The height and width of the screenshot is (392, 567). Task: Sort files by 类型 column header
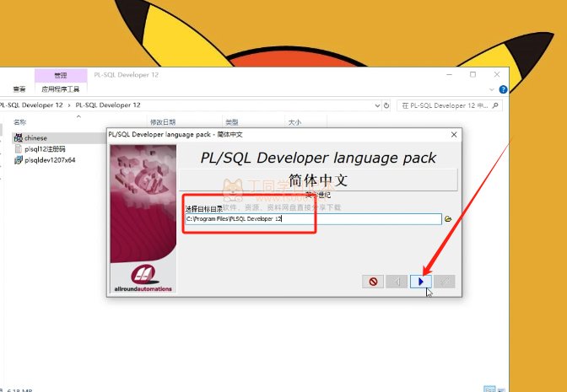(232, 122)
